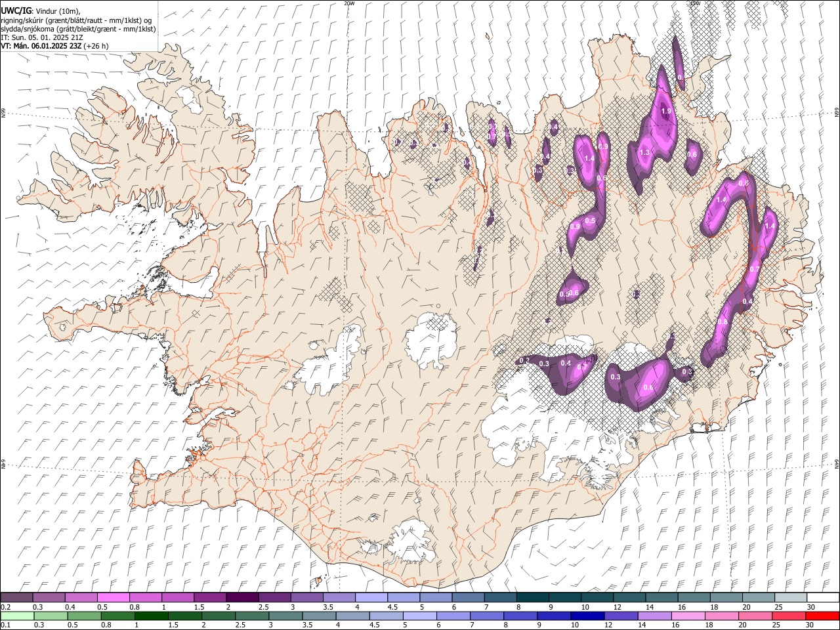
Task: Pick the red-pink rain swatch starting at 25
Action: coord(789,616)
